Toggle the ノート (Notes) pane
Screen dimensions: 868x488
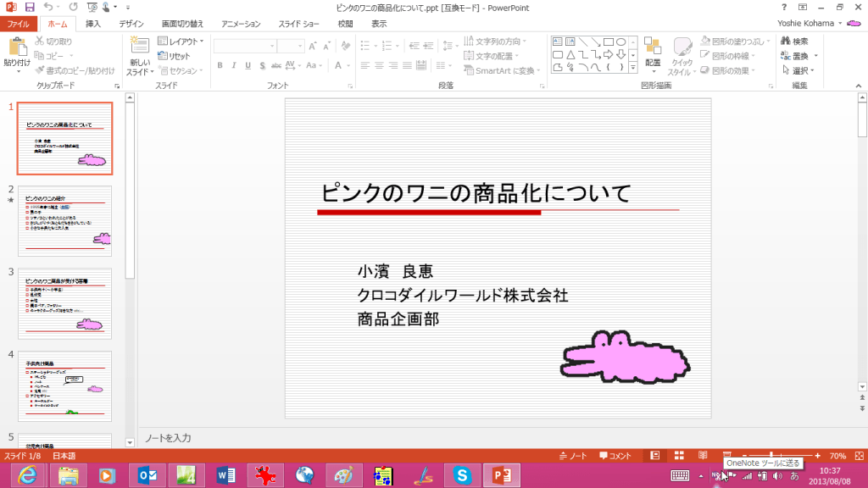coord(574,456)
